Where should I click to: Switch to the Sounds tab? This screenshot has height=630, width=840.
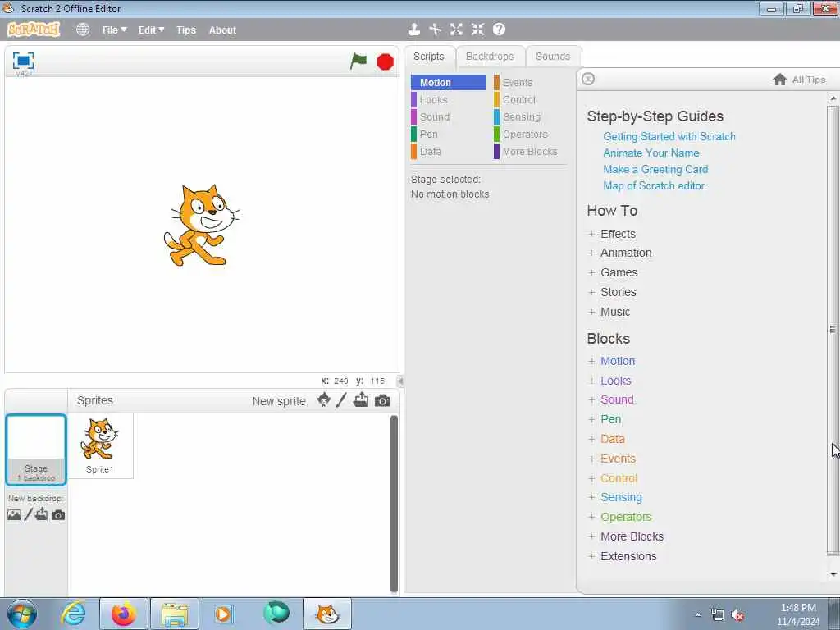point(553,57)
